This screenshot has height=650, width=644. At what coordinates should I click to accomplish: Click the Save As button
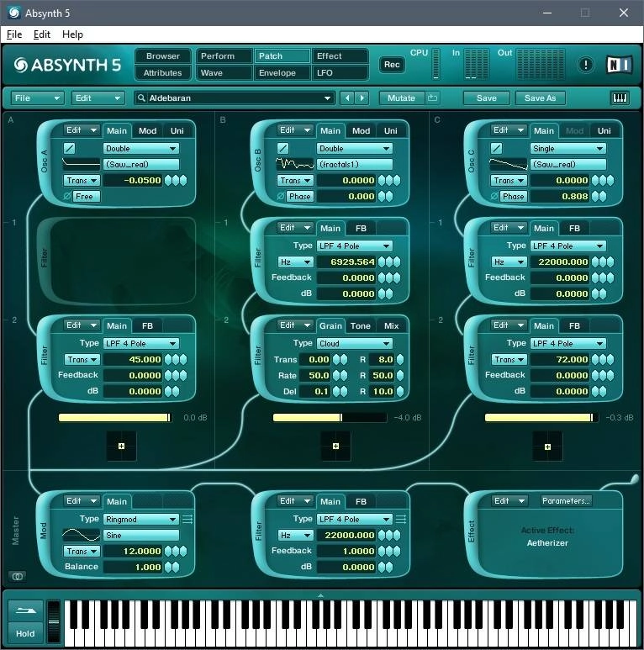tap(540, 98)
